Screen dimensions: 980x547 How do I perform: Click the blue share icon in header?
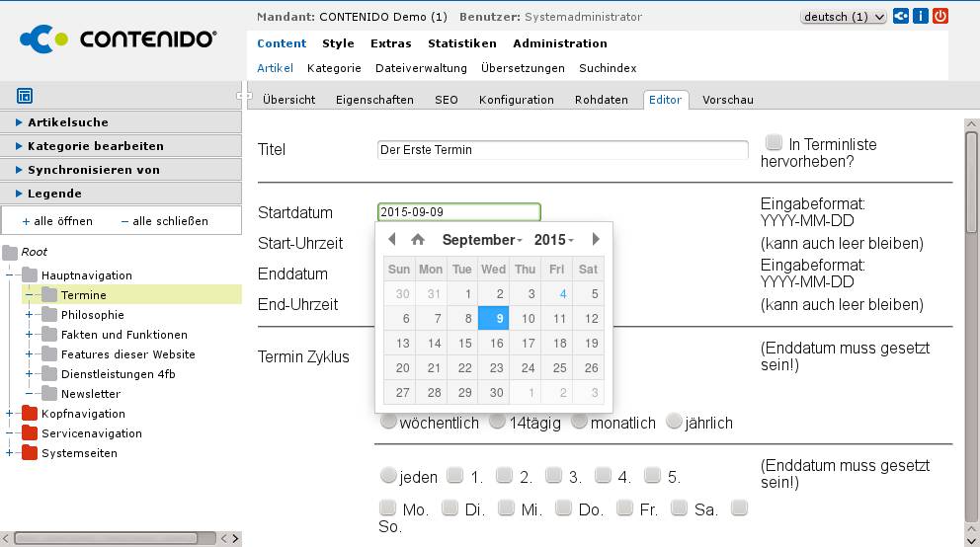[x=900, y=16]
